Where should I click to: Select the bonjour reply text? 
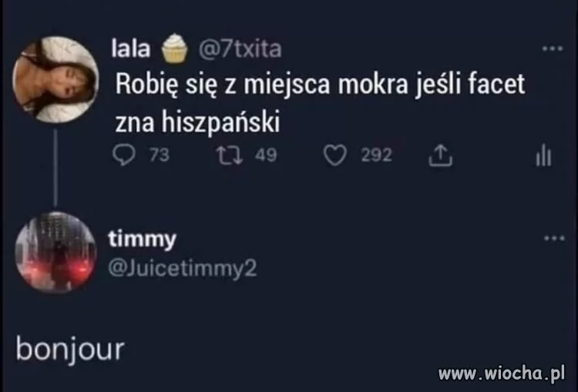(70, 350)
